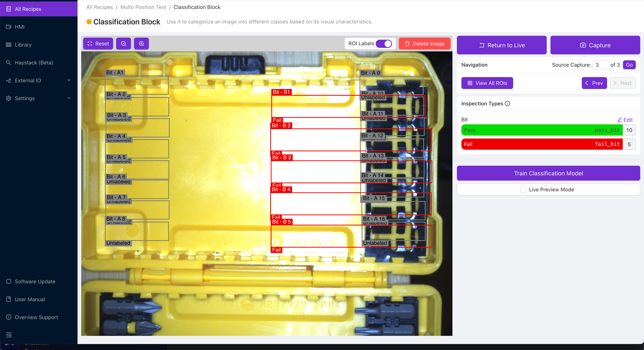Open the Software Update page
Viewport: 644px width, 350px height.
click(x=35, y=281)
